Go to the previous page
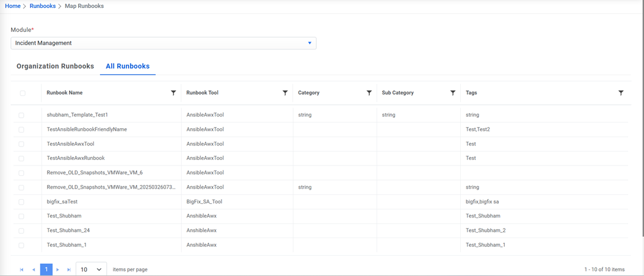The image size is (644, 276). click(x=34, y=269)
